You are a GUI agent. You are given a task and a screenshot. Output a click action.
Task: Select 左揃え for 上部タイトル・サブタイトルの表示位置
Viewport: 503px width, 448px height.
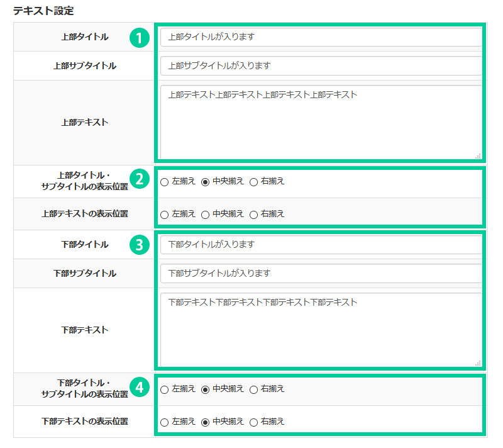[165, 182]
